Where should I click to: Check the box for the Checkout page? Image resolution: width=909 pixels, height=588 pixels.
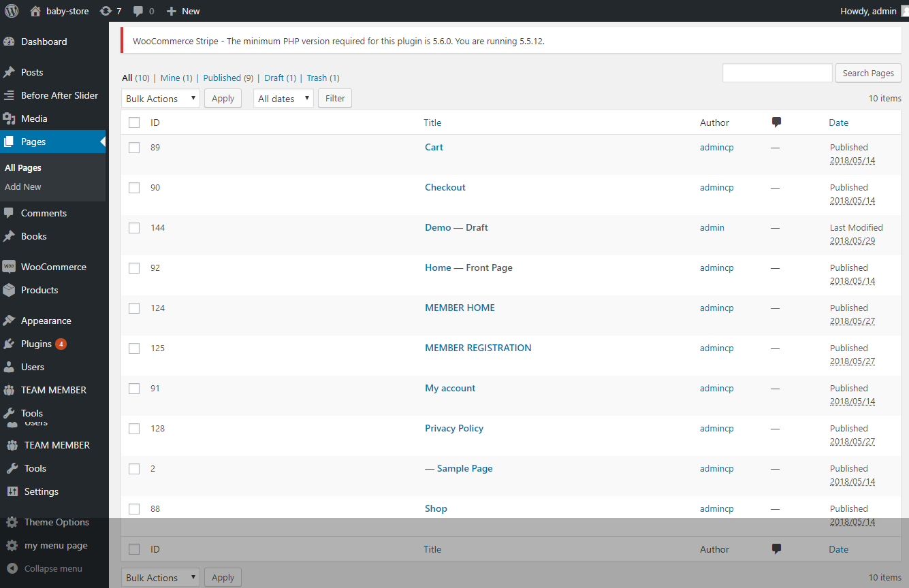(134, 188)
